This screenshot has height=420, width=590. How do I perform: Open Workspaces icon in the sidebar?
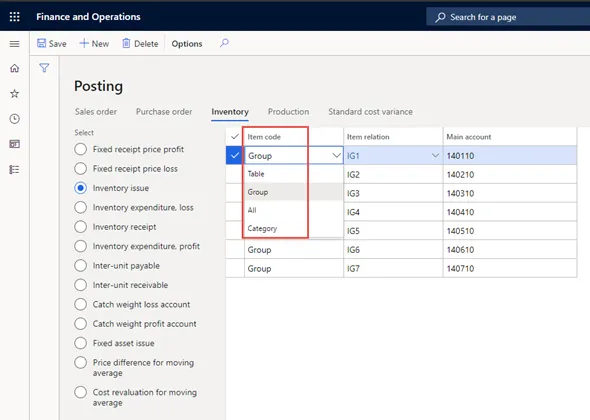pyautogui.click(x=14, y=144)
